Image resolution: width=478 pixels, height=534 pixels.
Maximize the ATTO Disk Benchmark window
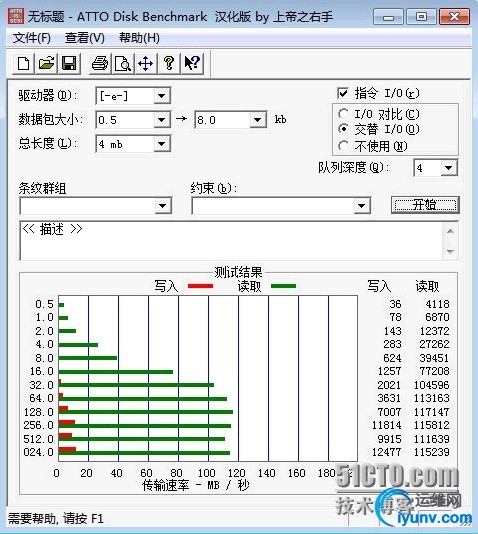point(421,16)
